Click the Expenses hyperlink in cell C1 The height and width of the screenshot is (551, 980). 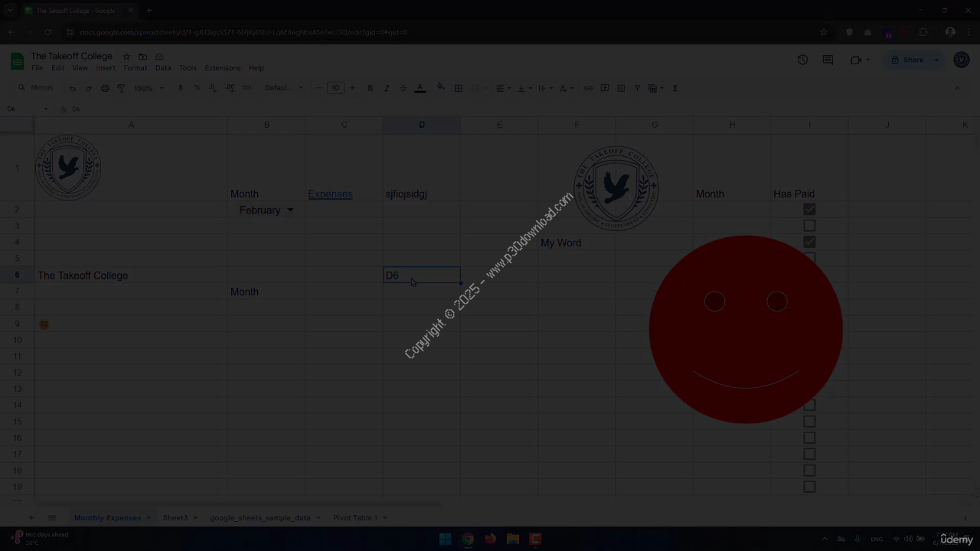(330, 194)
